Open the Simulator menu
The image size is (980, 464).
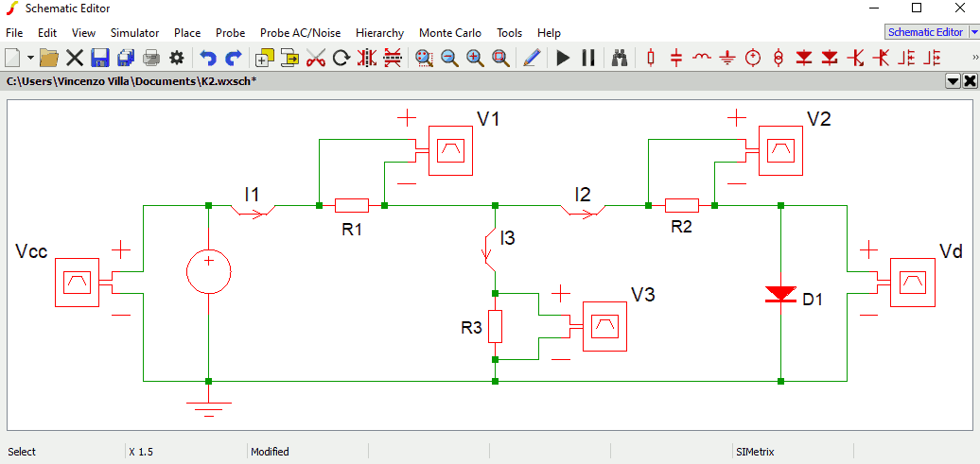(134, 33)
